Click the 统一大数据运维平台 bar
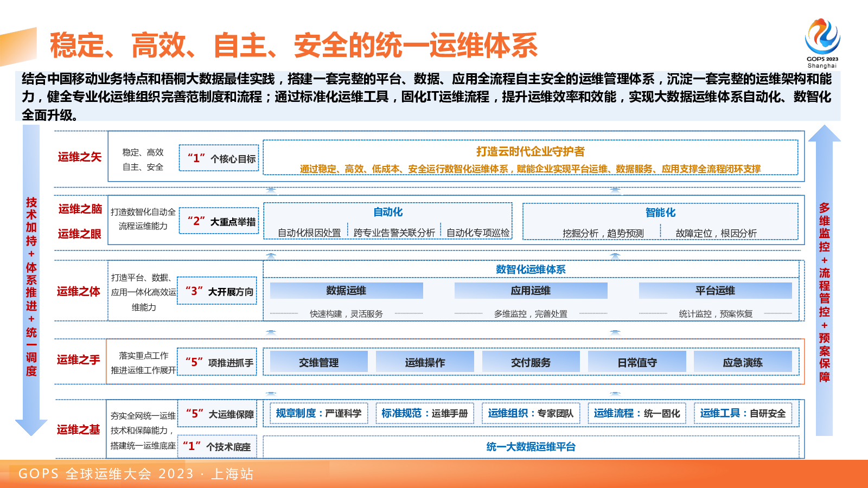 coord(531,447)
